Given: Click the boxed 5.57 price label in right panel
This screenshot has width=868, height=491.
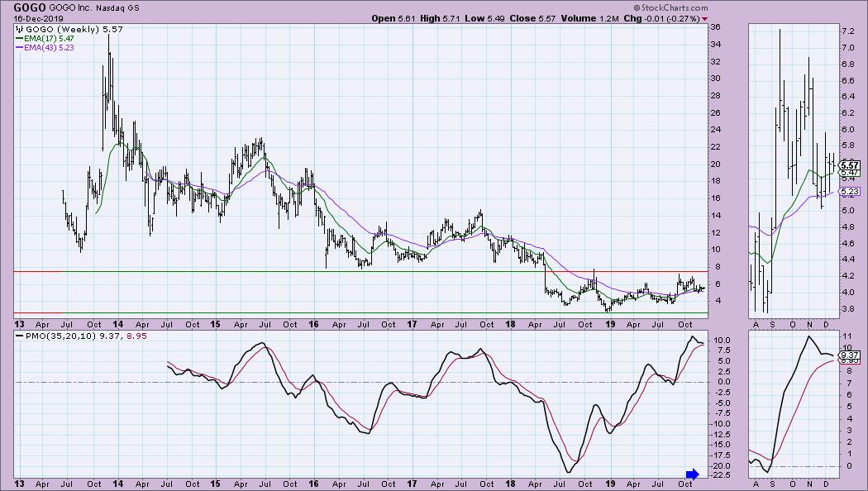Looking at the screenshot, I should click(850, 165).
